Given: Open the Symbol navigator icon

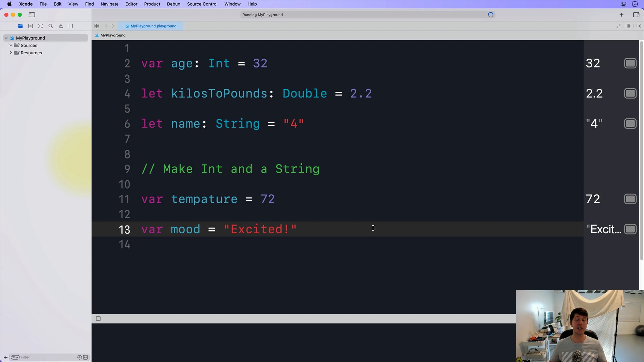Looking at the screenshot, I should [x=41, y=26].
